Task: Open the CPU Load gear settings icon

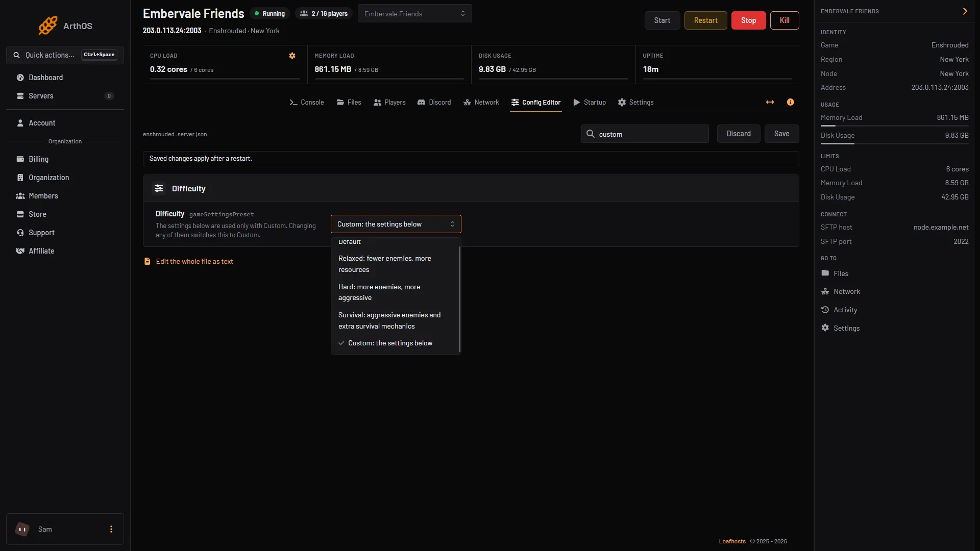Action: (x=292, y=56)
